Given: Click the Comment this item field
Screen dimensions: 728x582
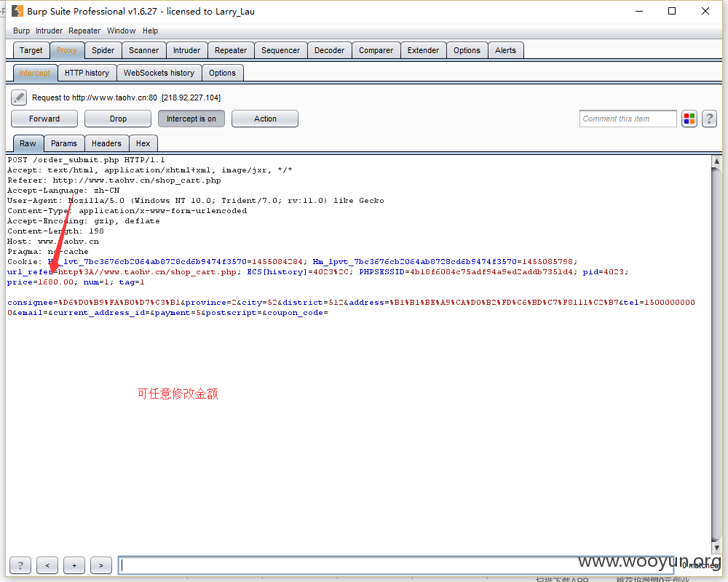Looking at the screenshot, I should pos(628,119).
